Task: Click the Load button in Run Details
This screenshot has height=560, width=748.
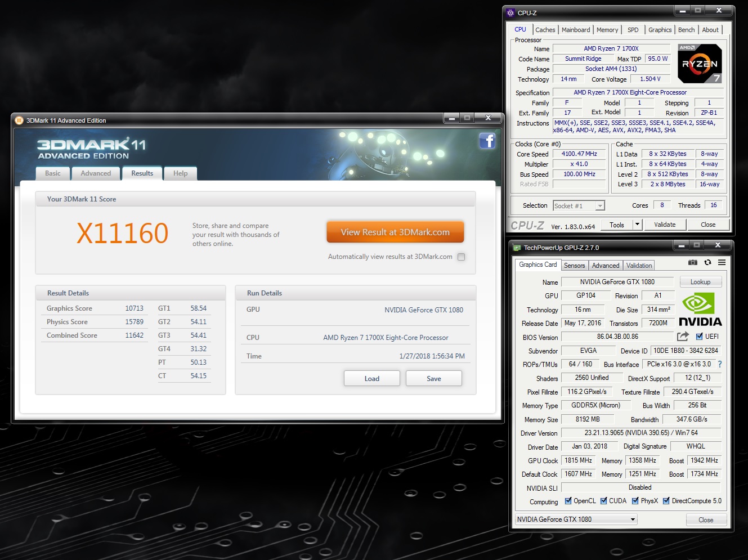Action: (x=372, y=378)
